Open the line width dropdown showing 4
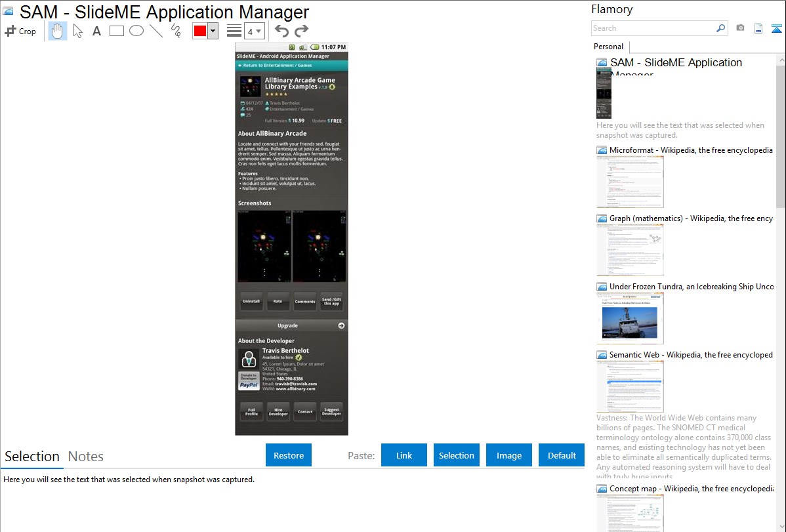 tap(254, 31)
